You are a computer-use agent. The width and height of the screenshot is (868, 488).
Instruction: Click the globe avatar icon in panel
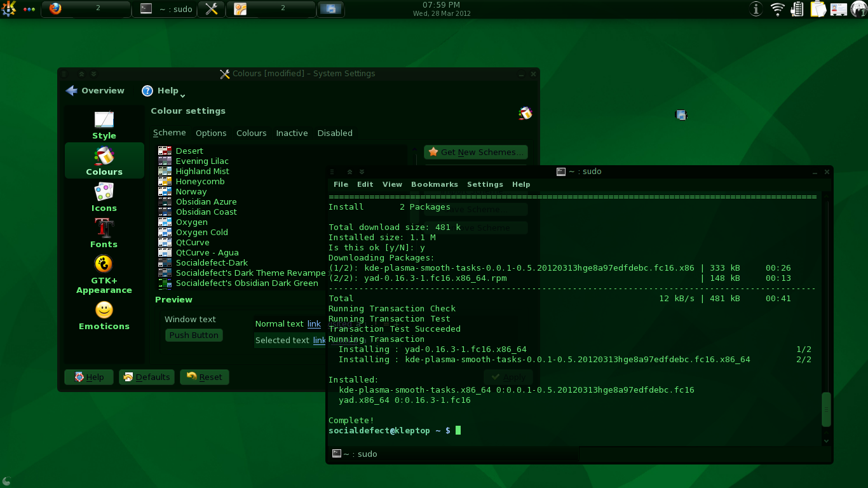point(858,9)
